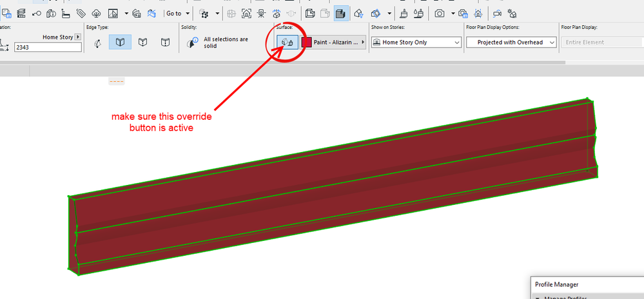Click the camera with window icon
This screenshot has height=299, width=644.
pyautogui.click(x=463, y=14)
